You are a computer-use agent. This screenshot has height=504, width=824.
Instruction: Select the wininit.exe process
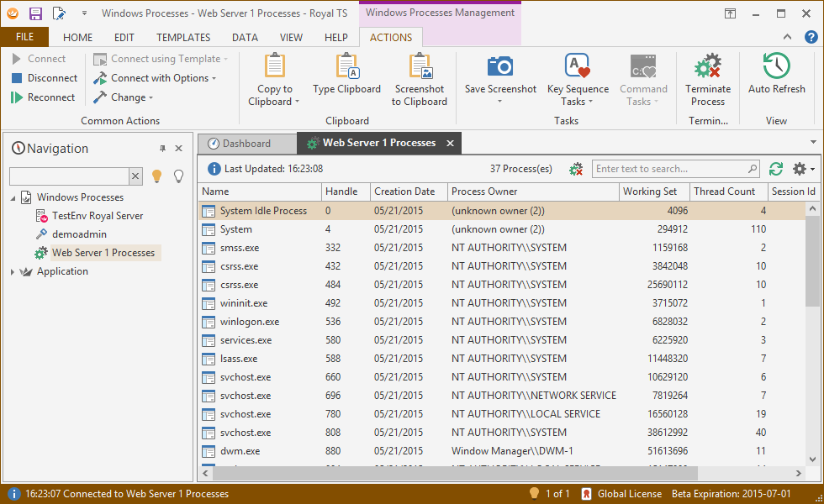pos(502,303)
